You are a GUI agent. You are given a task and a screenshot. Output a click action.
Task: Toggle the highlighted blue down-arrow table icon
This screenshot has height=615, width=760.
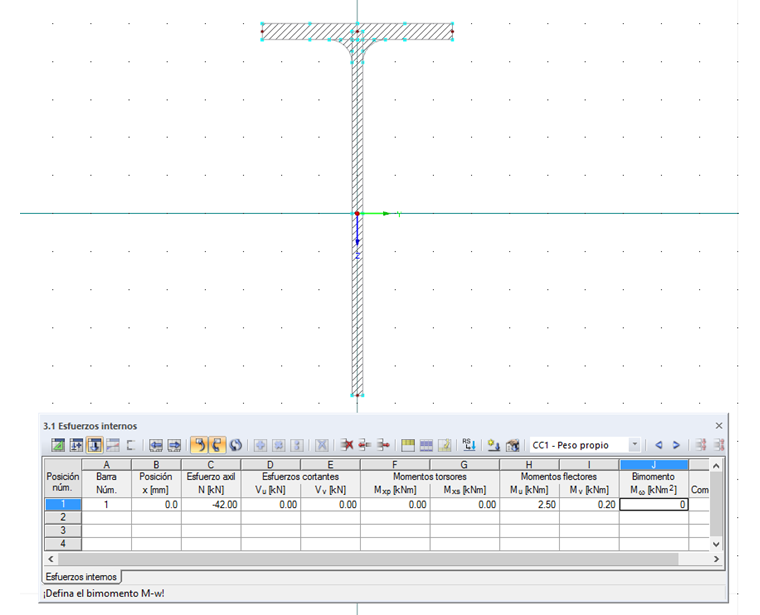click(x=95, y=445)
